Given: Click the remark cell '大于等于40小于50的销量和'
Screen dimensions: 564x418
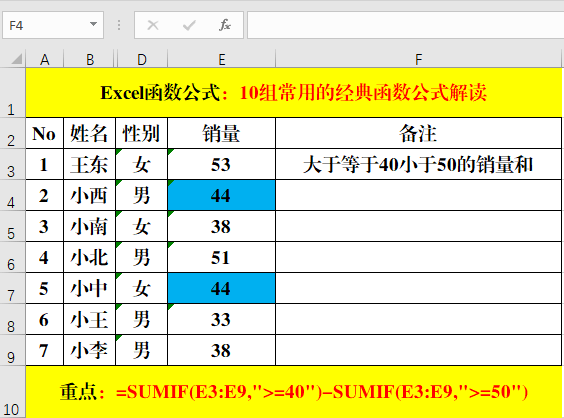Looking at the screenshot, I should pos(418,164).
